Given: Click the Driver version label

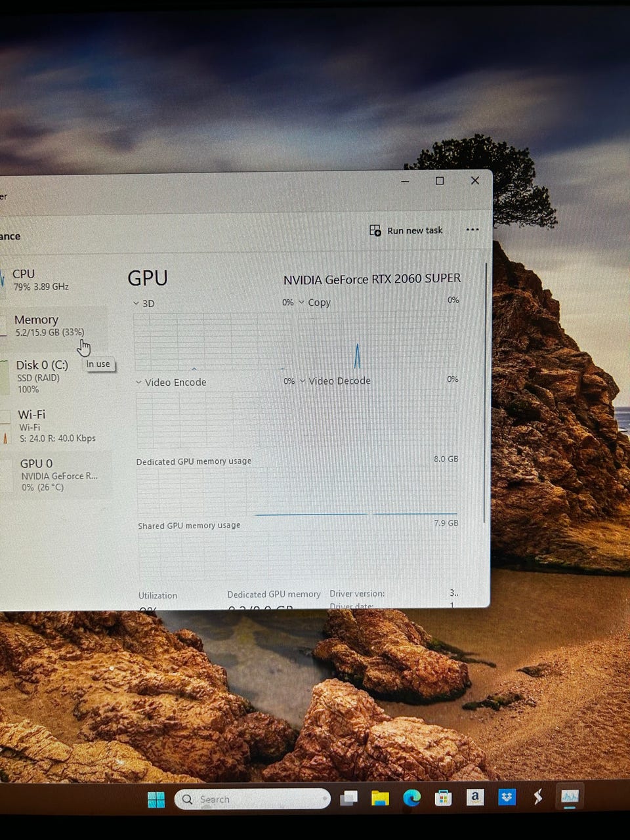Looking at the screenshot, I should click(x=358, y=593).
